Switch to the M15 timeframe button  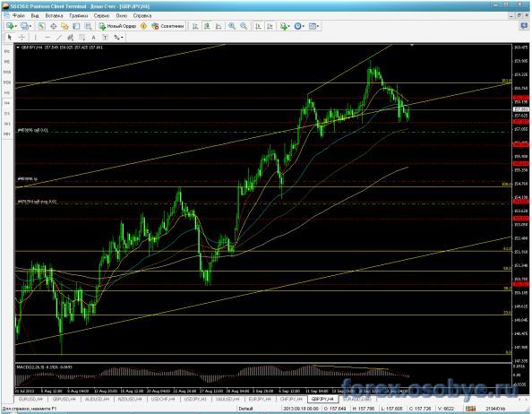point(7,72)
